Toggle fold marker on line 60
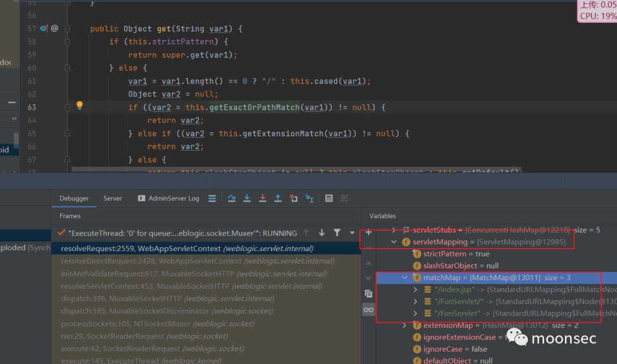Image resolution: width=617 pixels, height=364 pixels. coord(67,68)
